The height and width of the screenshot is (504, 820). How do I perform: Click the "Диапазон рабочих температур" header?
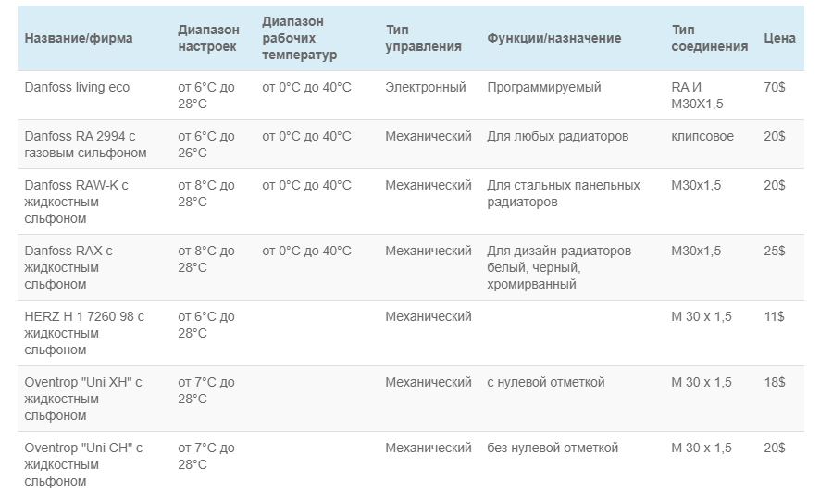[300, 38]
